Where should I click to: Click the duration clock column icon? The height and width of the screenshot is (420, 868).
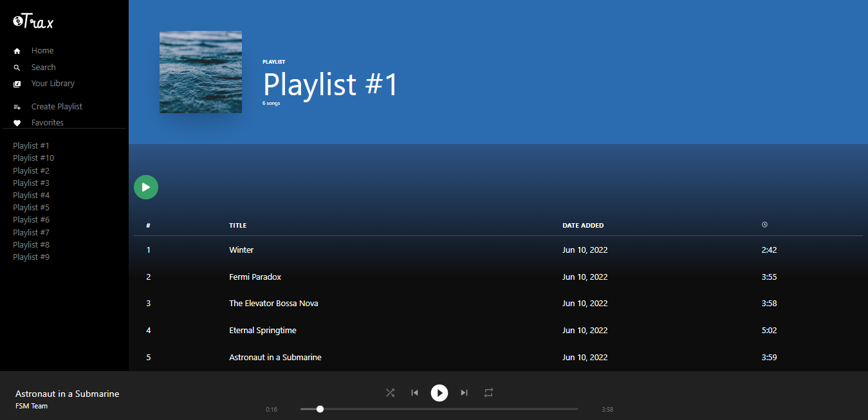point(764,225)
